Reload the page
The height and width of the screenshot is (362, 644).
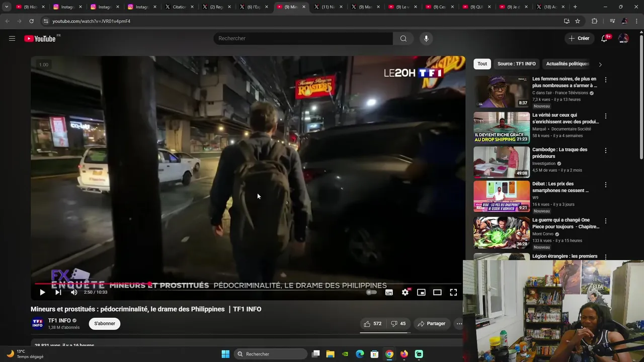click(31, 21)
